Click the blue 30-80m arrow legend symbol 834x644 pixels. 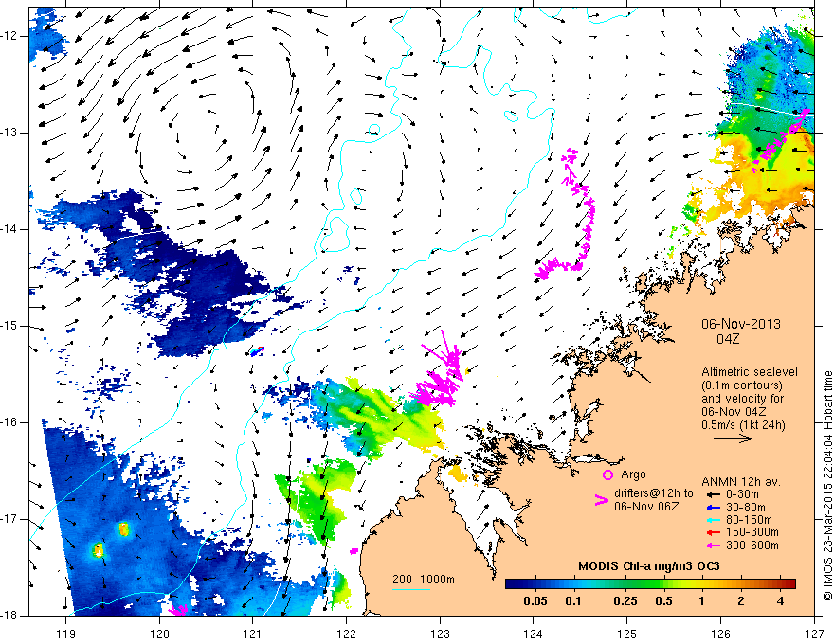(713, 508)
